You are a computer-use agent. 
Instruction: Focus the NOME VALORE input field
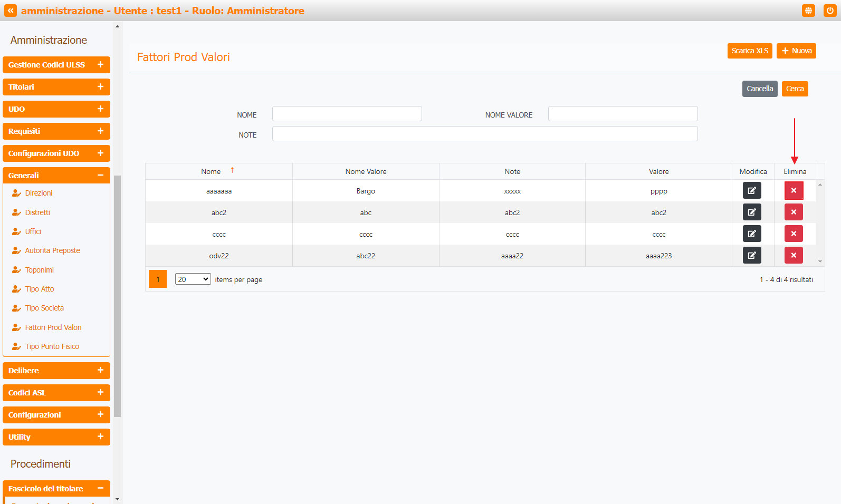coord(623,114)
